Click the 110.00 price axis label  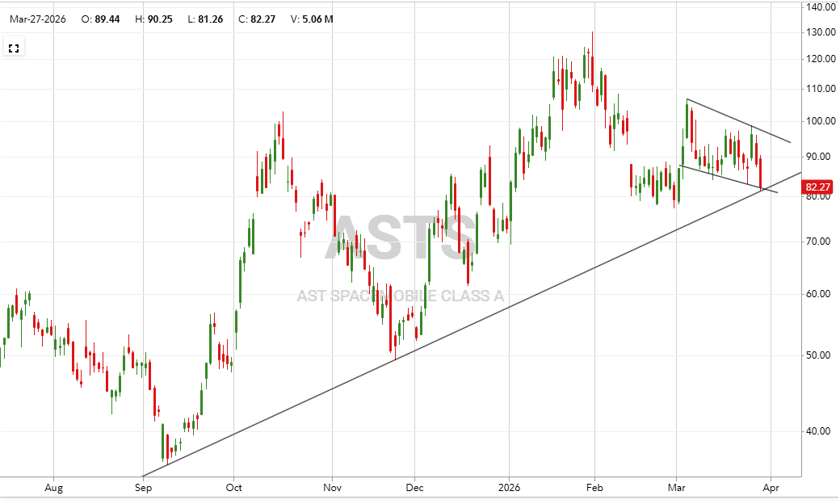(x=821, y=89)
